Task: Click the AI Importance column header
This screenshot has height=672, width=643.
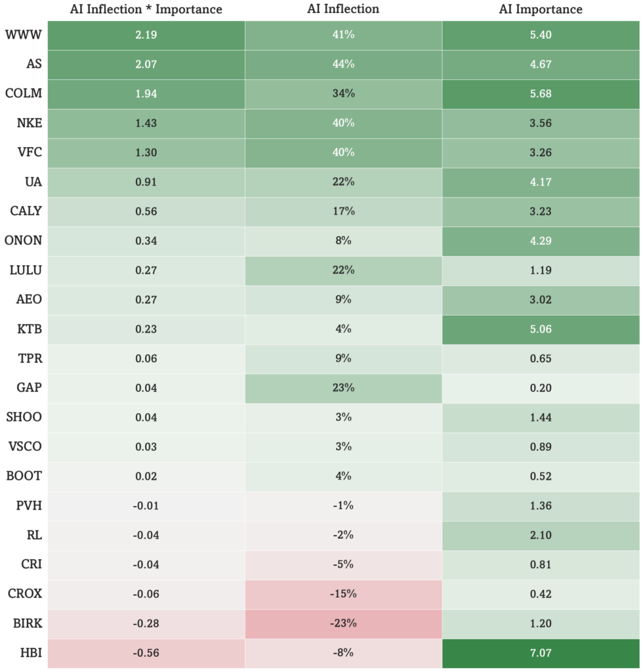Action: click(541, 9)
